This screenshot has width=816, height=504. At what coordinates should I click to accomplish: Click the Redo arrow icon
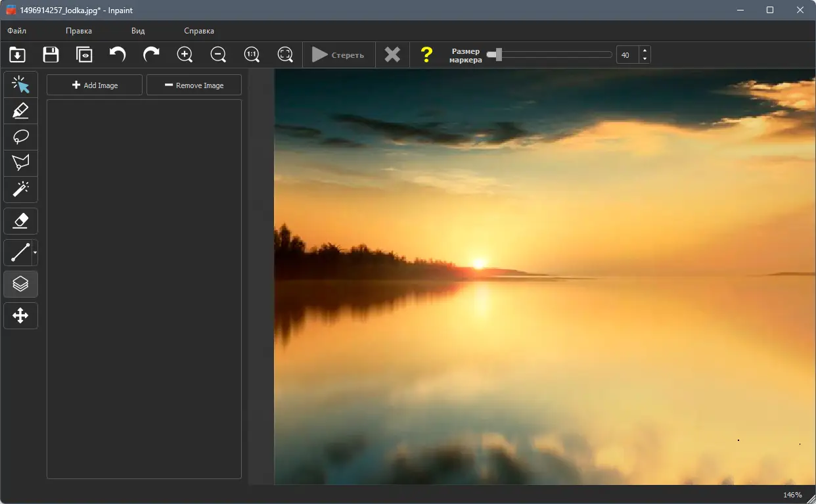(x=151, y=55)
